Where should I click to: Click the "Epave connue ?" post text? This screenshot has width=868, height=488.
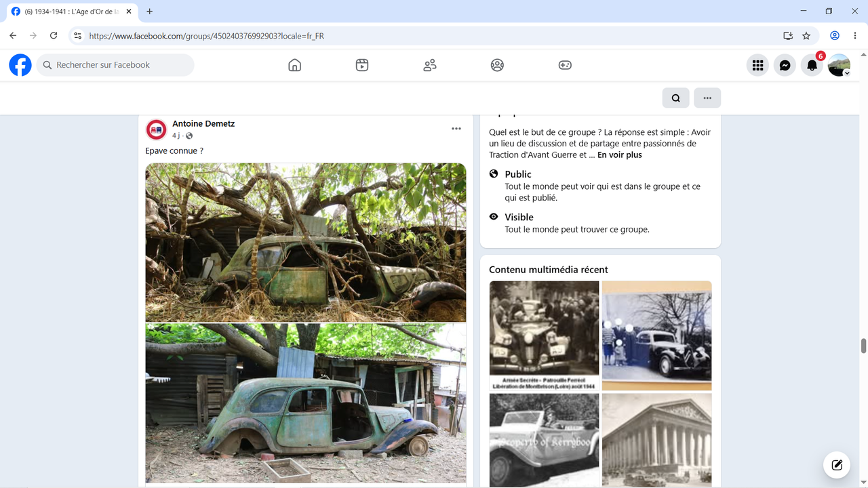point(174,151)
